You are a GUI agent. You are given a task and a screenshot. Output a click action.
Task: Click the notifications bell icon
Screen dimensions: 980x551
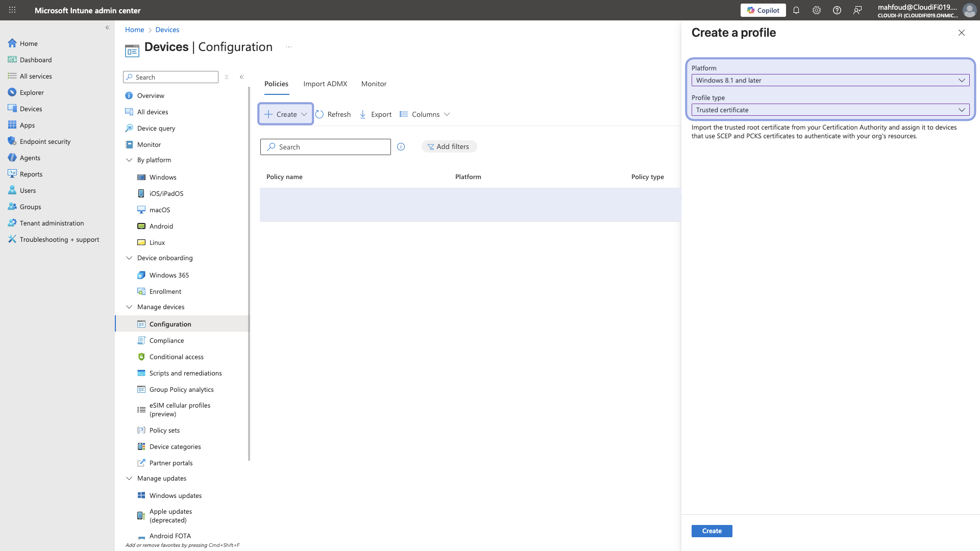click(x=797, y=10)
